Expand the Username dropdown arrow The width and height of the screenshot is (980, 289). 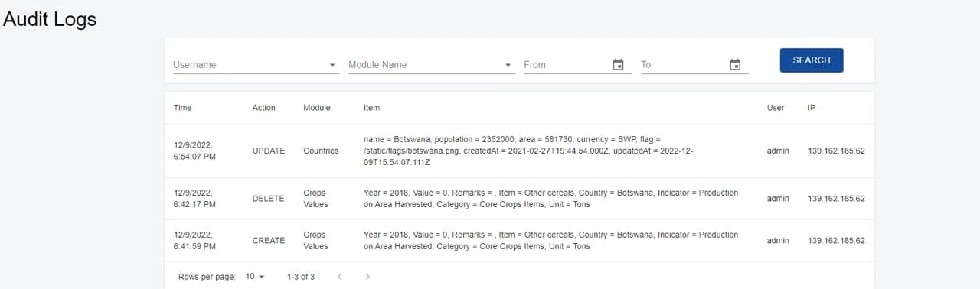(332, 65)
